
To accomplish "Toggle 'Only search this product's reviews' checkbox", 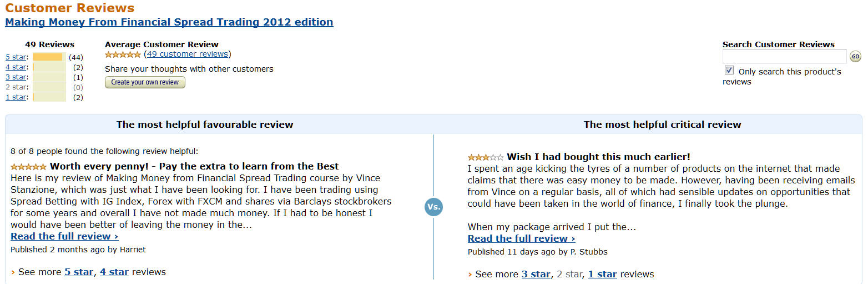I will (x=729, y=71).
